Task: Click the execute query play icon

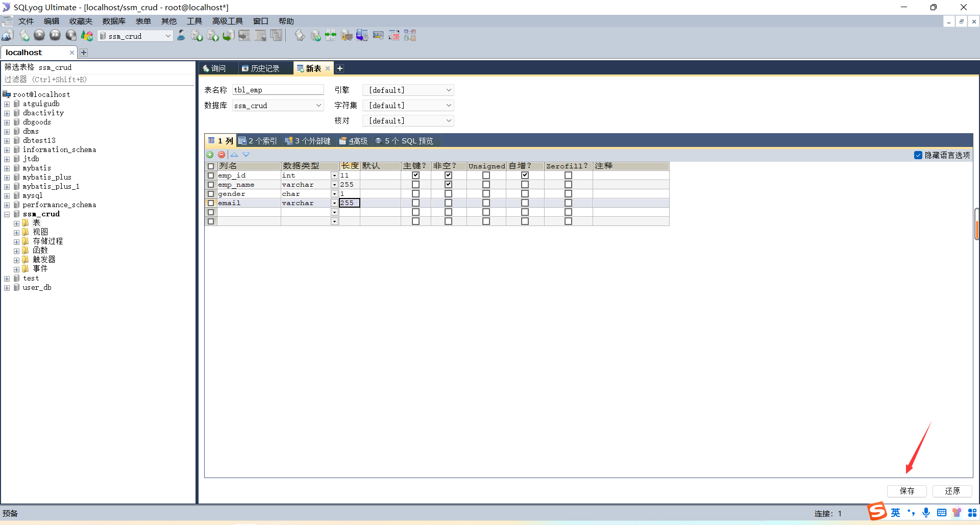Action: [x=39, y=35]
